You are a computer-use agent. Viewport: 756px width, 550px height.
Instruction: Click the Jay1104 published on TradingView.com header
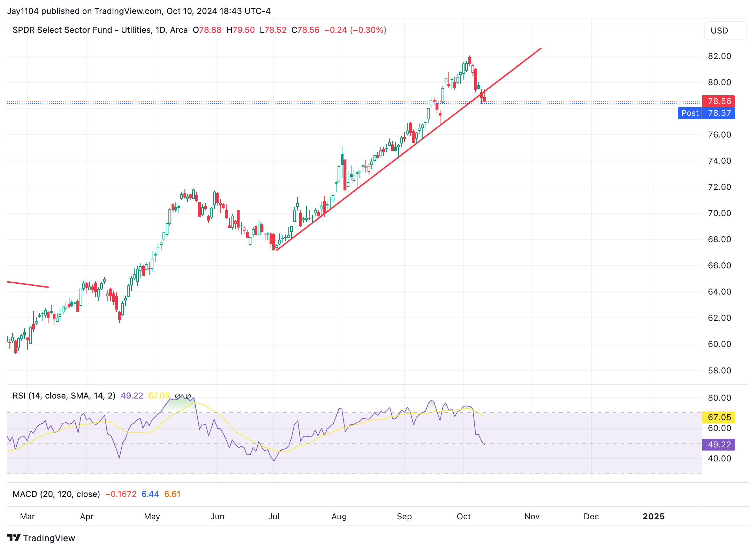[139, 11]
